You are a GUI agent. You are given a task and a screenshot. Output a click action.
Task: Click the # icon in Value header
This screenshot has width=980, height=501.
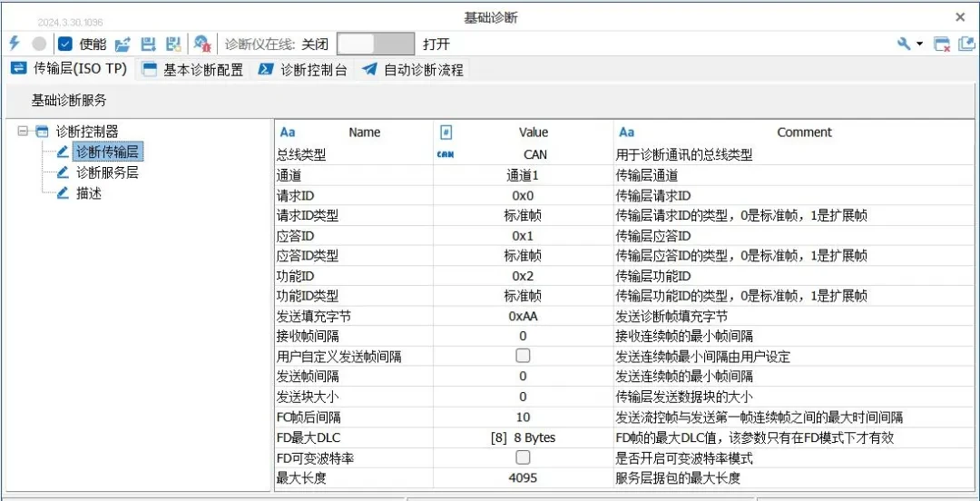446,132
